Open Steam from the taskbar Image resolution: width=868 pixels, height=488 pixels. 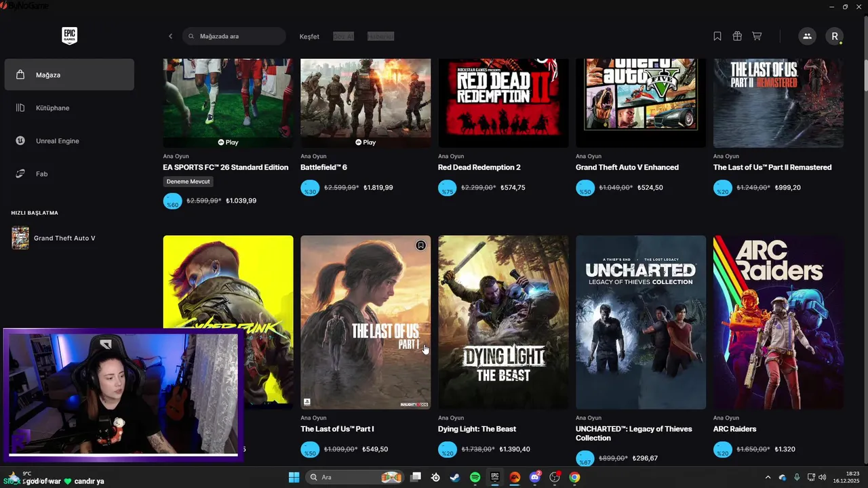coord(455,477)
